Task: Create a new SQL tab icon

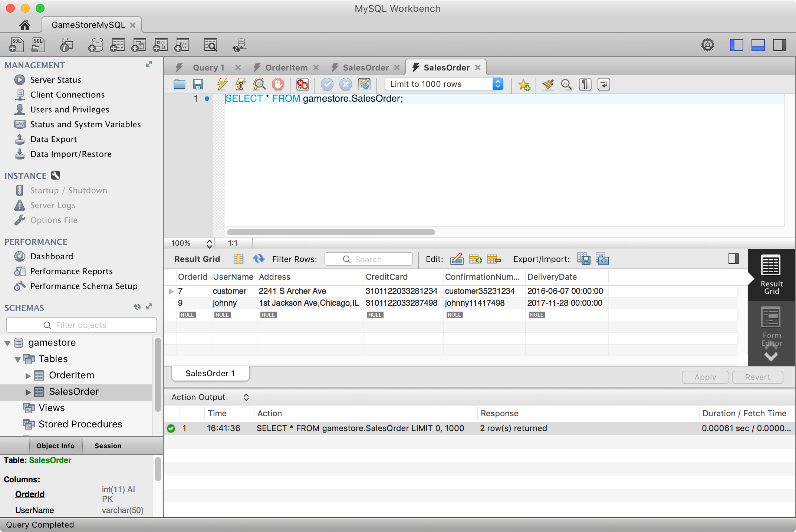Action: 16,45
